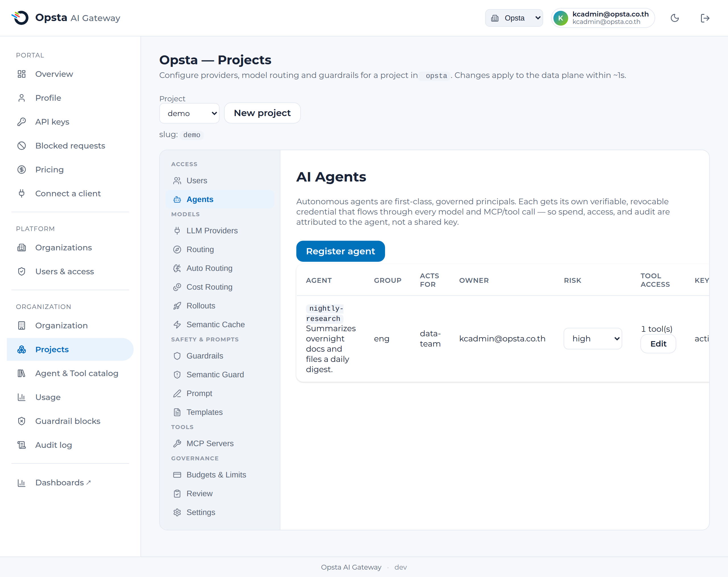Click the Register agent button
The height and width of the screenshot is (577, 728).
tap(340, 251)
